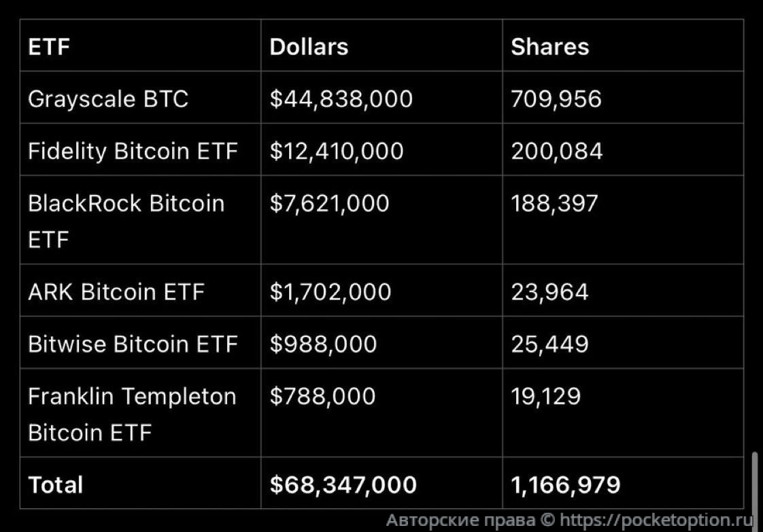Click the BlackRock Bitcoin ETF cell
The height and width of the screenshot is (532, 763).
click(x=126, y=221)
